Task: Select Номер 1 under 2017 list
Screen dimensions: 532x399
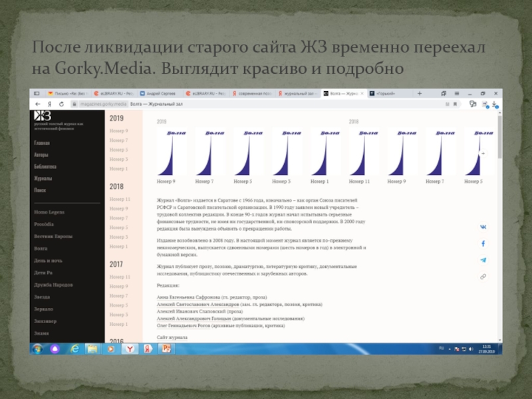Action: (x=119, y=325)
